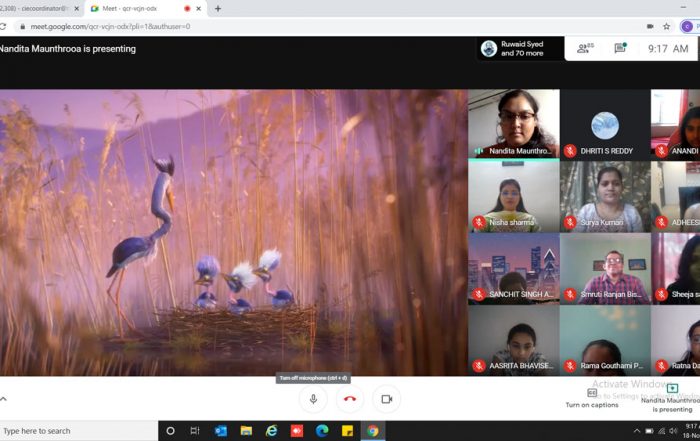Select Rama Gouthami P video tile
Viewport: 700px width, 441px height.
(x=605, y=340)
